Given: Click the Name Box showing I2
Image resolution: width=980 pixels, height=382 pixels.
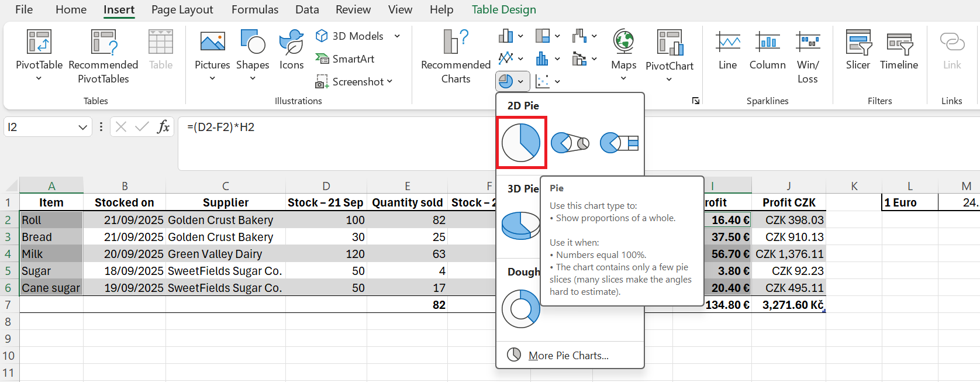Looking at the screenshot, I should pos(41,127).
